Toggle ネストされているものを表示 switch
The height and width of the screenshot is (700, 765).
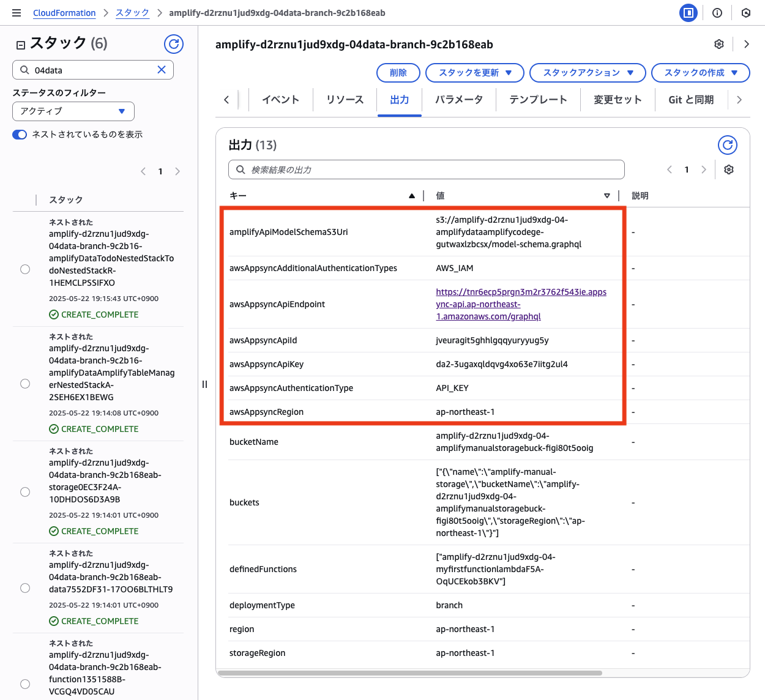tap(20, 135)
